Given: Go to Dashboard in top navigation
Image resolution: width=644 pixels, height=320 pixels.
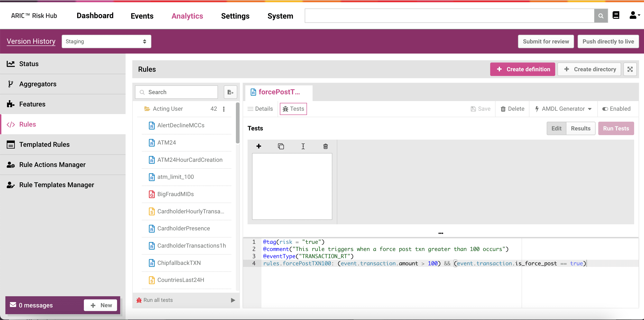Looking at the screenshot, I should 95,16.
